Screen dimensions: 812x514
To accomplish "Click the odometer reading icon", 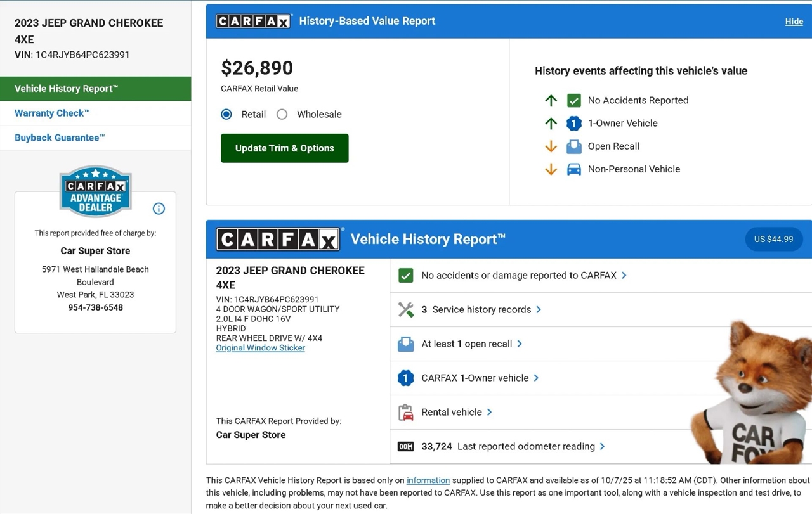I will [405, 446].
